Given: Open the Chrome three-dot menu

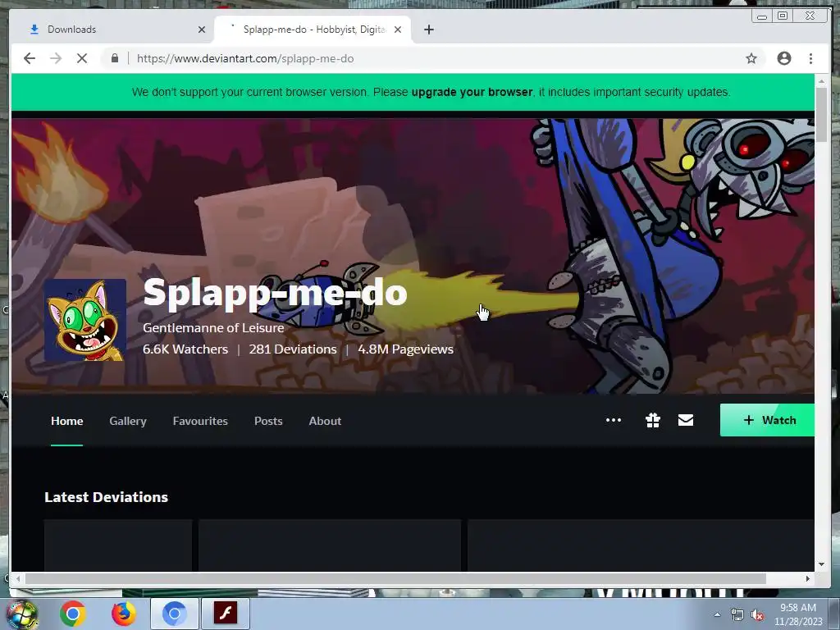Looking at the screenshot, I should coord(810,58).
